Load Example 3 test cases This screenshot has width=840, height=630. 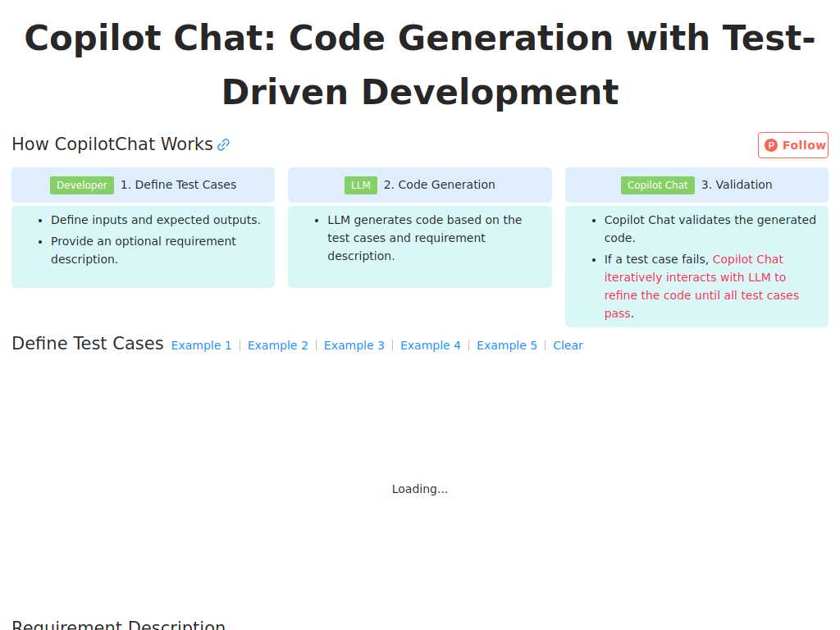[354, 345]
